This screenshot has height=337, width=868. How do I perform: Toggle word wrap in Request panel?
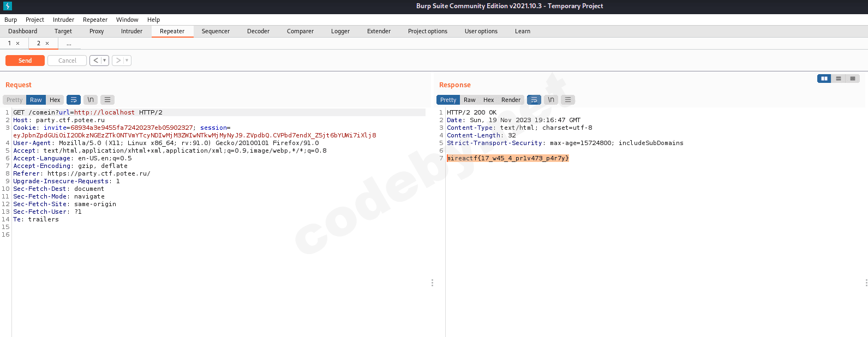[x=74, y=100]
